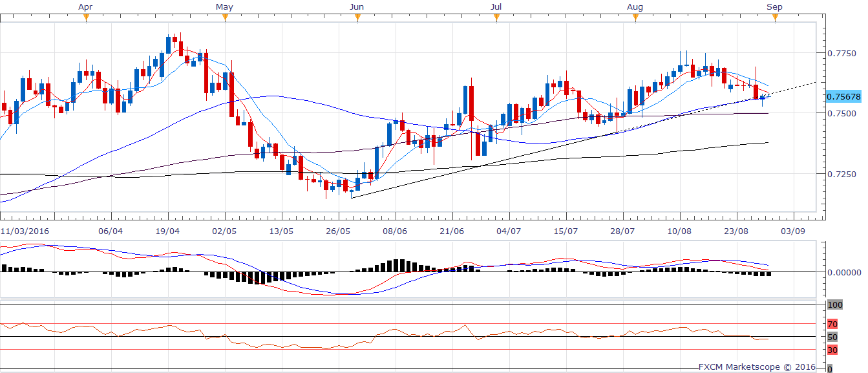Image resolution: width=868 pixels, height=373 pixels.
Task: Click the orange marker below Apr
Action: [85, 17]
